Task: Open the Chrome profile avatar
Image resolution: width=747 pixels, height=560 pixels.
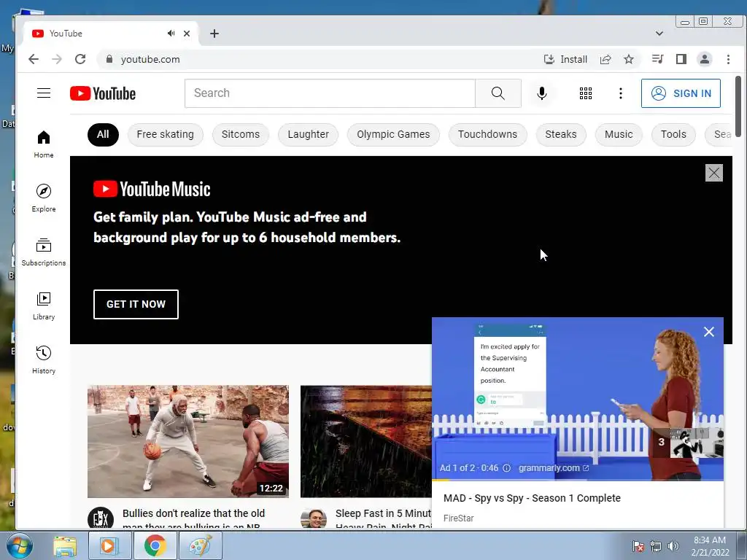Action: [x=704, y=59]
